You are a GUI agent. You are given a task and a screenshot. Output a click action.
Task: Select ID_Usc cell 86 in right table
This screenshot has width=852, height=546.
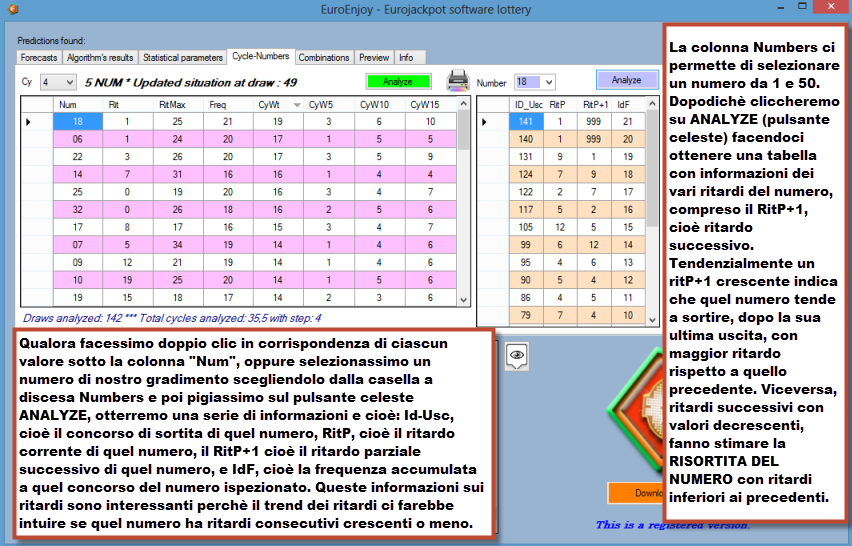[x=526, y=298]
